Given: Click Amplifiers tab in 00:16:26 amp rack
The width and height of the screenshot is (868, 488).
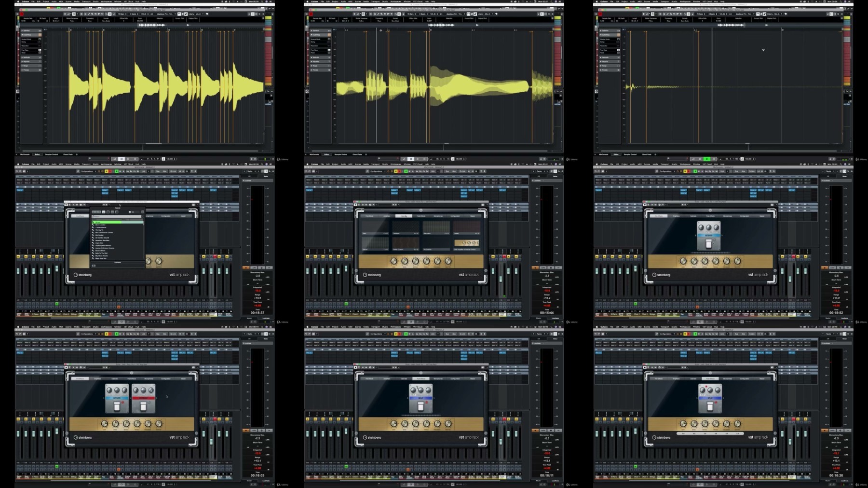Looking at the screenshot, I should click(x=676, y=378).
